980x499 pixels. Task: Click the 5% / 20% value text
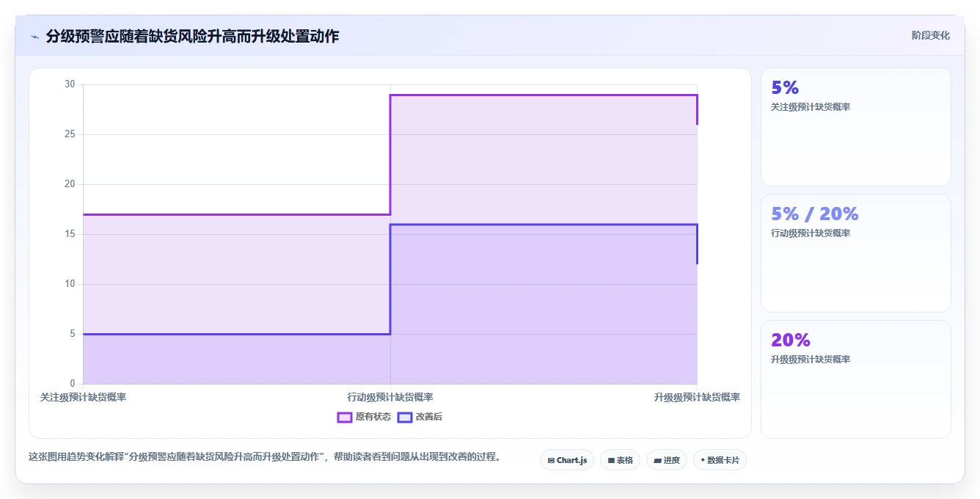pyautogui.click(x=814, y=214)
